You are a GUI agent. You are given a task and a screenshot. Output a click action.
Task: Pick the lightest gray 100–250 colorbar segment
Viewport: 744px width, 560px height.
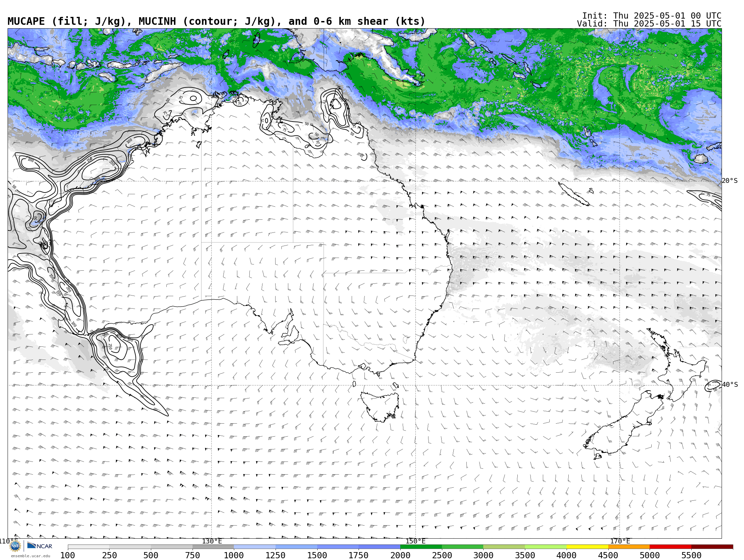coord(89,547)
